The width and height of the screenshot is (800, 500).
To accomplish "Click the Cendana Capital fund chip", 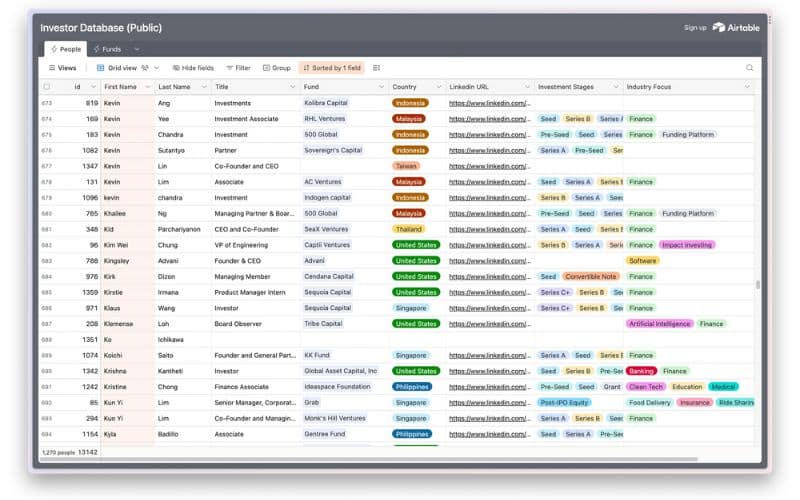I will [x=329, y=277].
